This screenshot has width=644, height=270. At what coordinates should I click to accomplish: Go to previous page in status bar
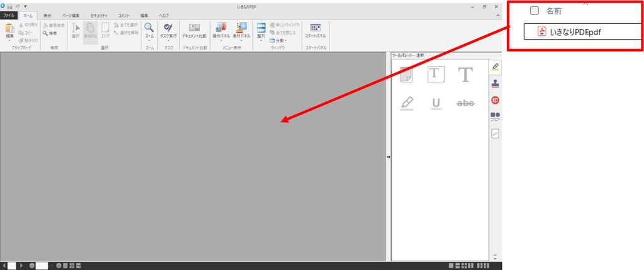click(4, 266)
